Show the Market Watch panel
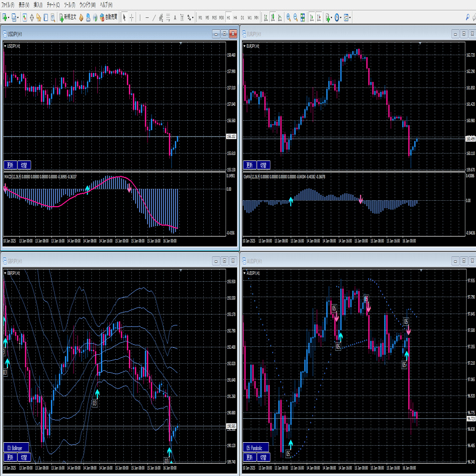476x476 pixels. pyautogui.click(x=24, y=17)
